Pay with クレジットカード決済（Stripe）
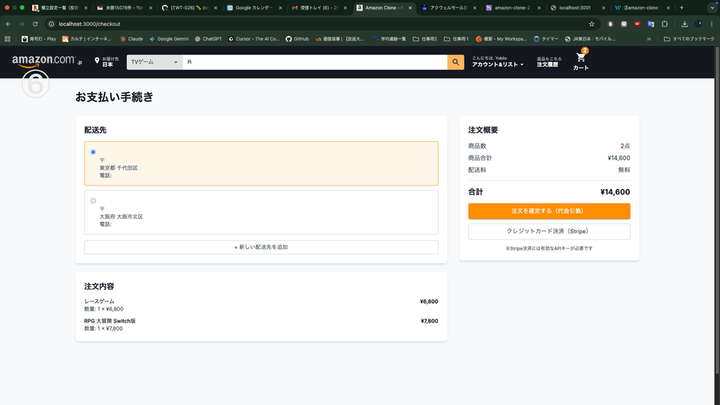The height and width of the screenshot is (405, 720). [x=549, y=231]
